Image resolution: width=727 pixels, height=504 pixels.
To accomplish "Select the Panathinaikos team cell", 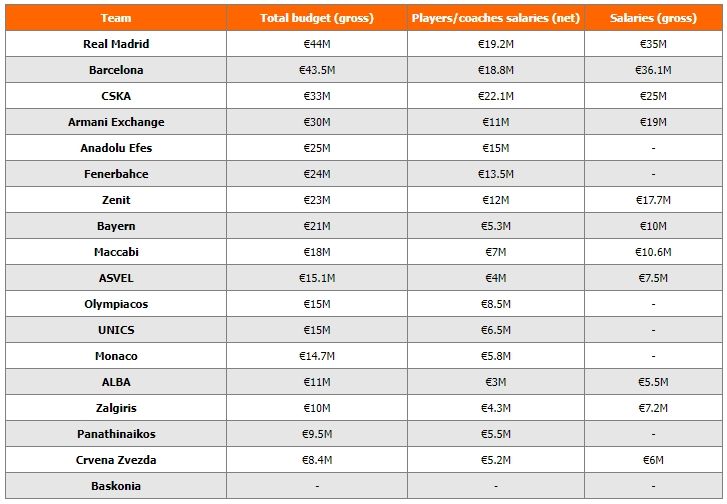I will click(x=116, y=434).
